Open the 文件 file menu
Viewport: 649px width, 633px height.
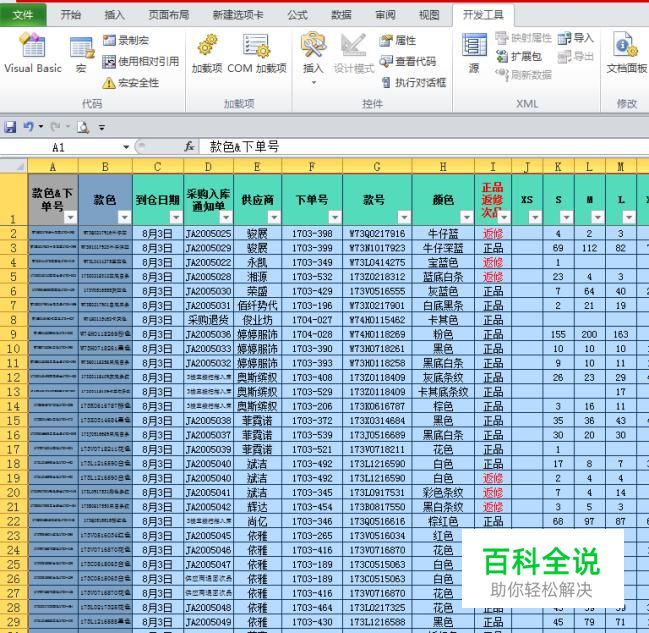[23, 15]
